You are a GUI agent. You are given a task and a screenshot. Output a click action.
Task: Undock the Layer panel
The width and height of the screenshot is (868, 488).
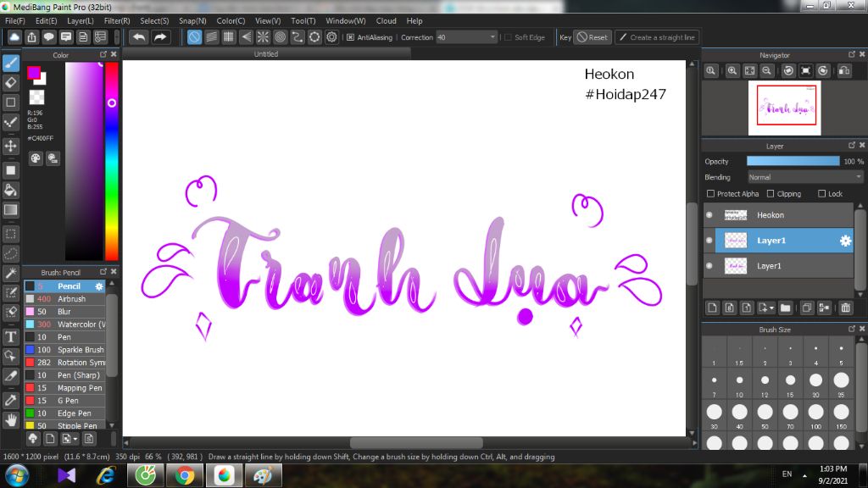click(x=852, y=145)
